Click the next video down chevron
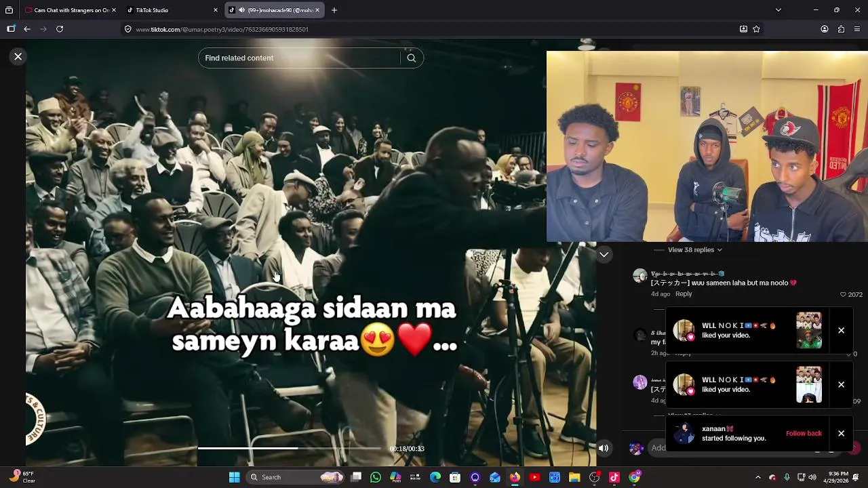This screenshot has height=488, width=868. (604, 255)
